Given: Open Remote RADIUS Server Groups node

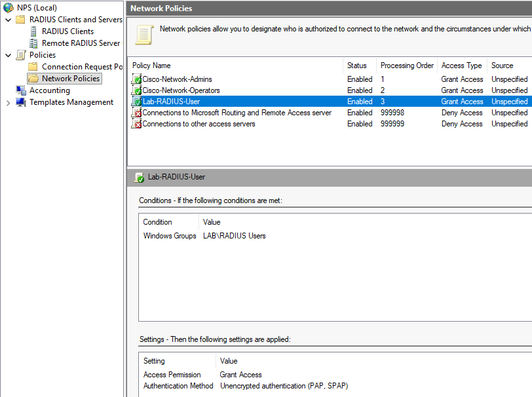Looking at the screenshot, I should [x=81, y=43].
